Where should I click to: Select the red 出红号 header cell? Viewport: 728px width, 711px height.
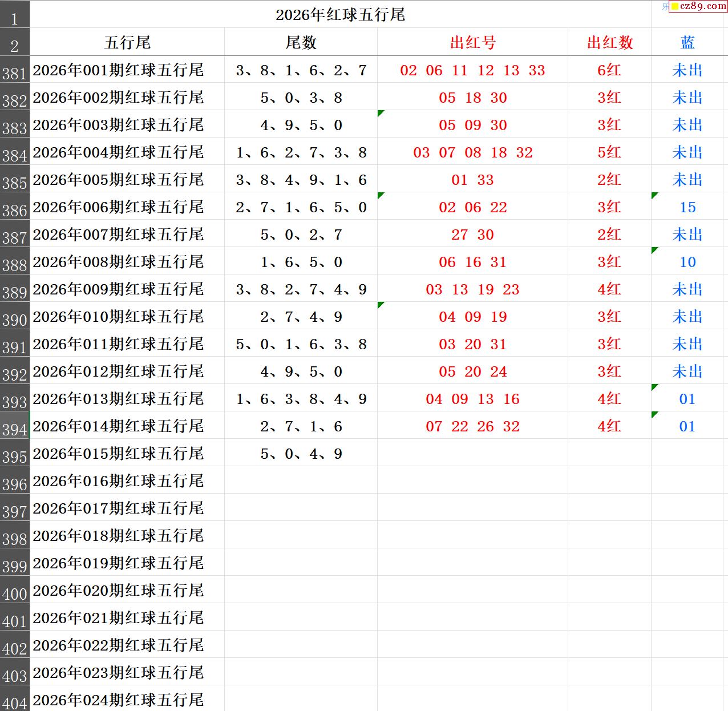(472, 43)
